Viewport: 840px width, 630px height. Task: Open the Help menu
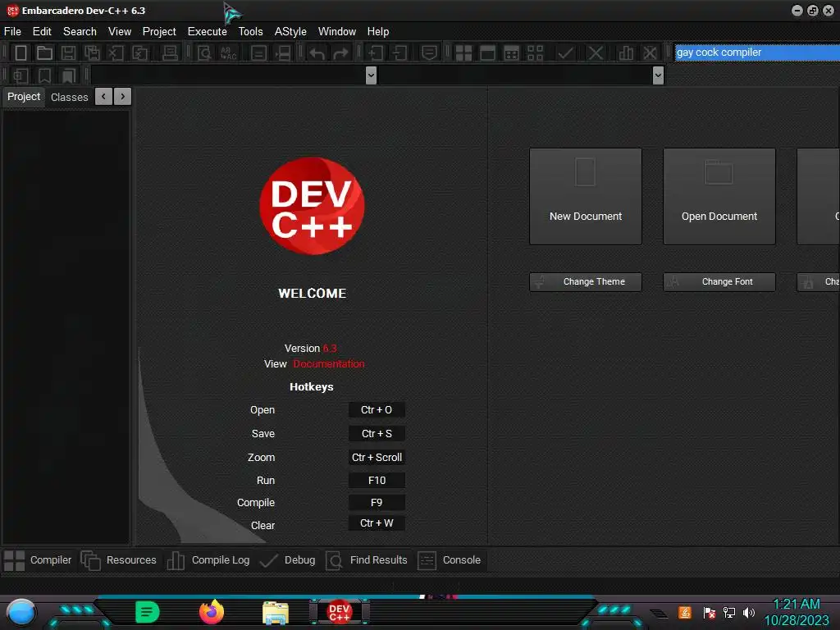tap(377, 32)
